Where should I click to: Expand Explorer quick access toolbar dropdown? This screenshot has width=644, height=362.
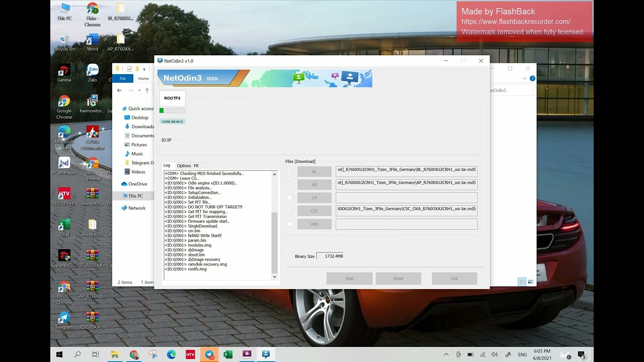coord(144,69)
